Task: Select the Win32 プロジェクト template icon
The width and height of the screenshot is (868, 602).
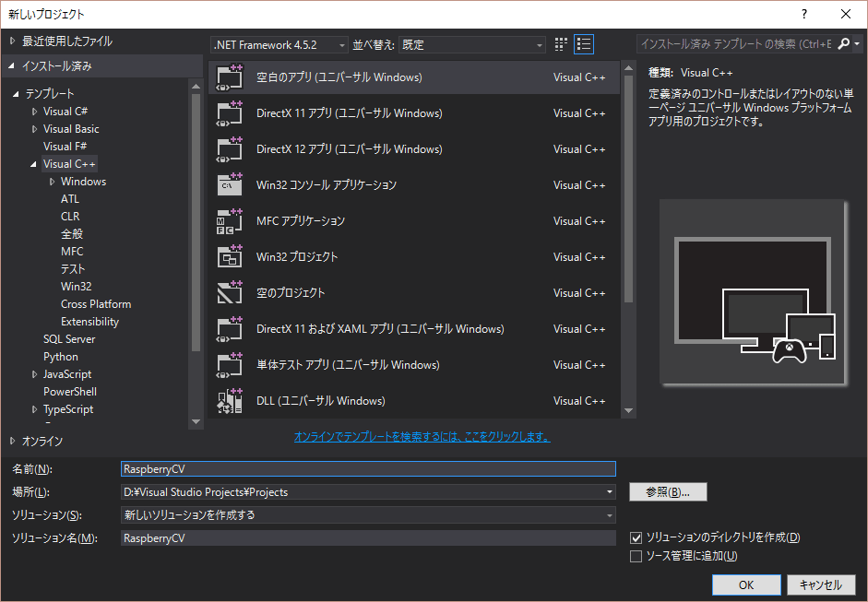Action: [x=229, y=257]
